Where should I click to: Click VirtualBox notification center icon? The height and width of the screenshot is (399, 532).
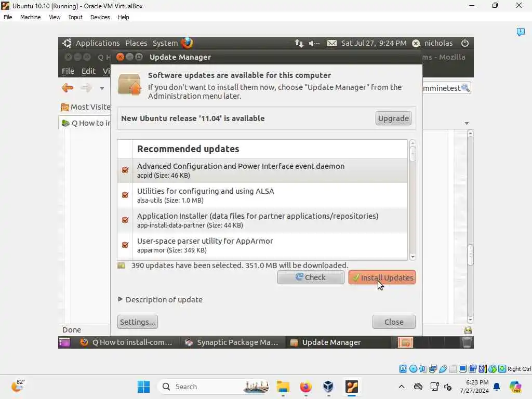(521, 32)
